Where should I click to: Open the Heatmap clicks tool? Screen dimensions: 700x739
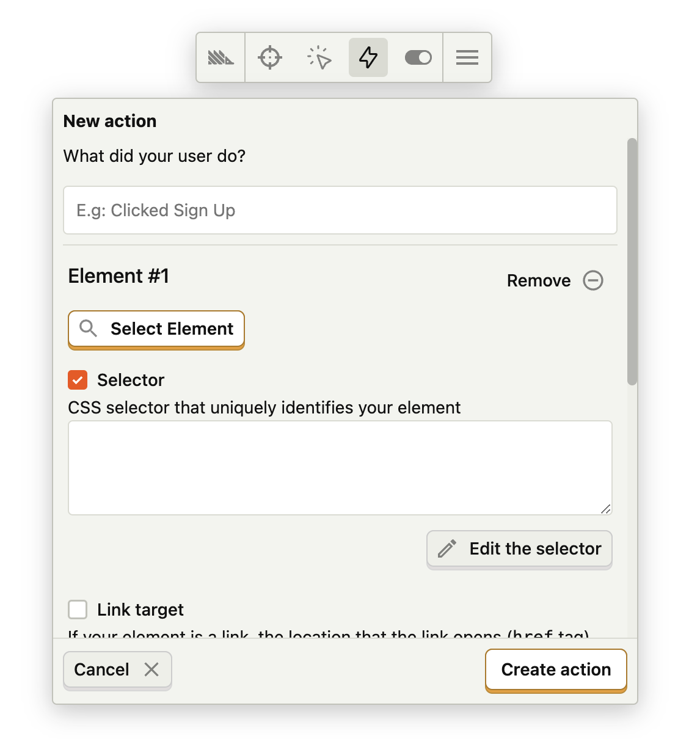tap(319, 57)
